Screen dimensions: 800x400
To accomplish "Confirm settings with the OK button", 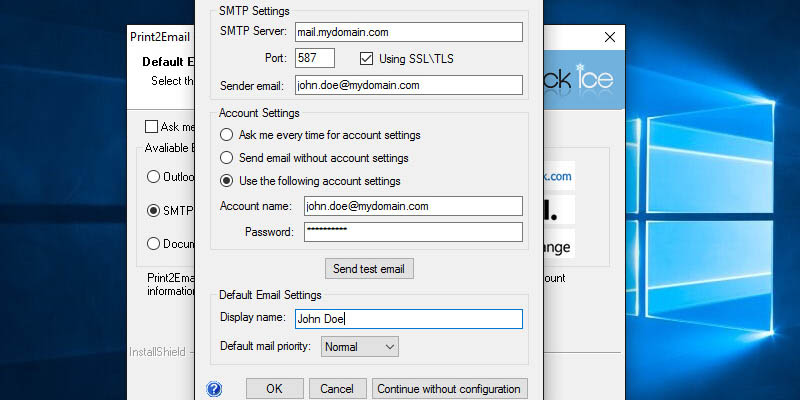I will tap(274, 389).
